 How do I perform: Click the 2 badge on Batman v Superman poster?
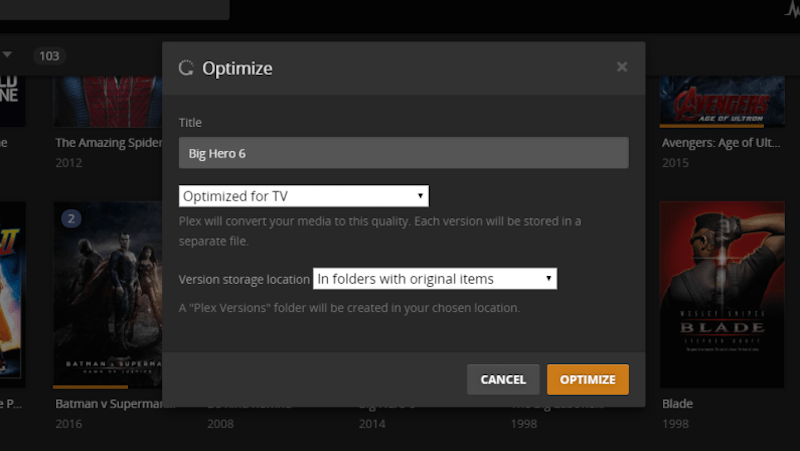coord(71,219)
